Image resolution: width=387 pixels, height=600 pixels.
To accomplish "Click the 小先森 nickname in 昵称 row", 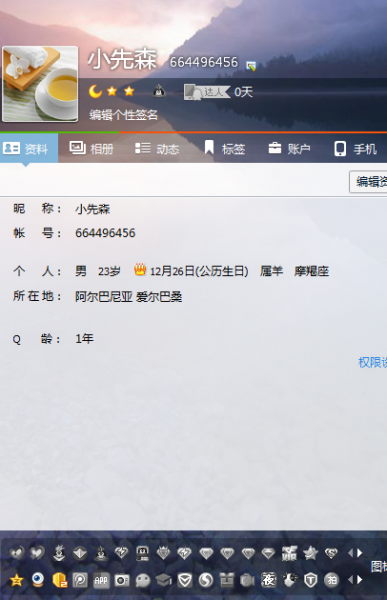I will [x=93, y=209].
